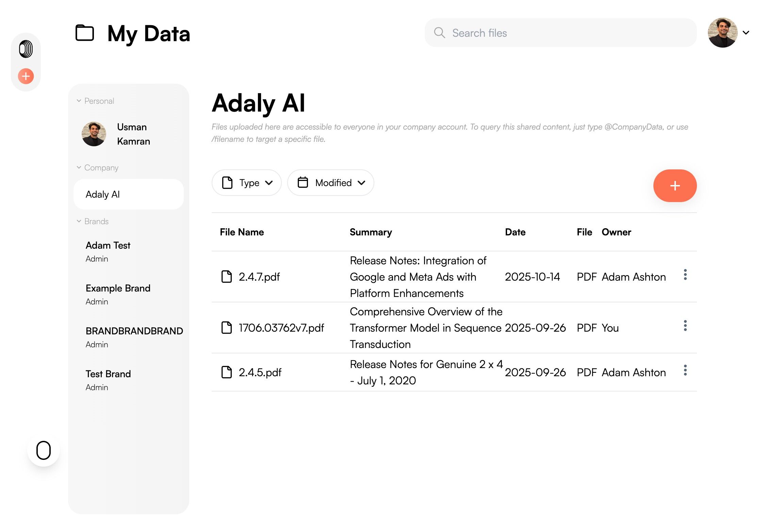
Task: Open the Type filter dropdown
Action: (x=247, y=183)
